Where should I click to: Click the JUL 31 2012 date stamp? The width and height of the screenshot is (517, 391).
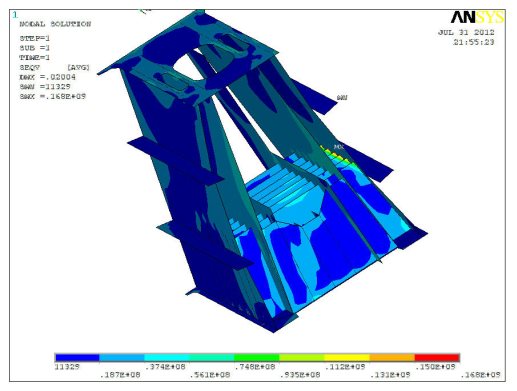[466, 33]
